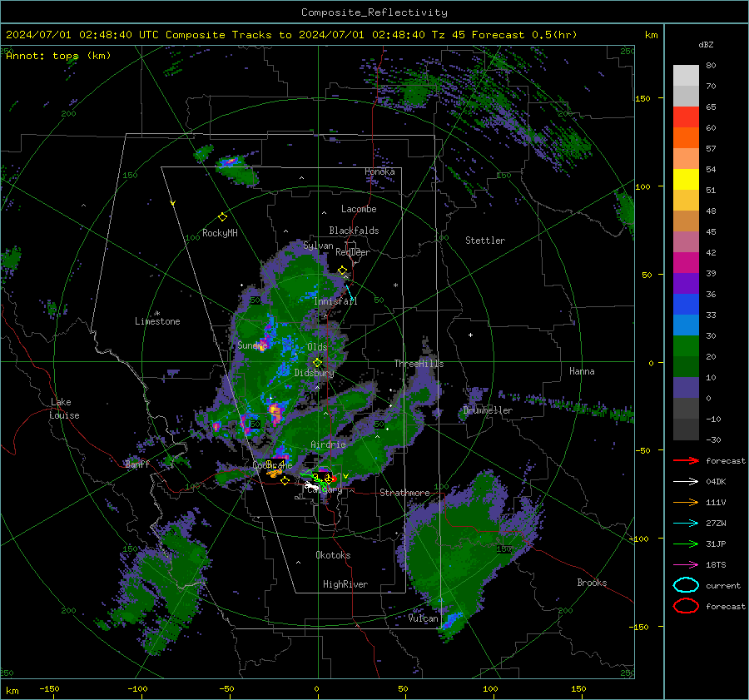Image resolution: width=749 pixels, height=700 pixels.
Task: Select the light green 30-20 dBZ swatch
Action: tap(686, 346)
